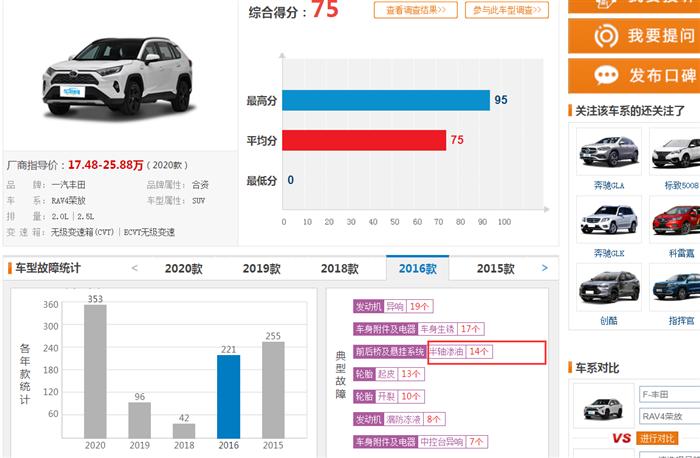Open 奔驰GLA car thumbnail

pyautogui.click(x=609, y=151)
